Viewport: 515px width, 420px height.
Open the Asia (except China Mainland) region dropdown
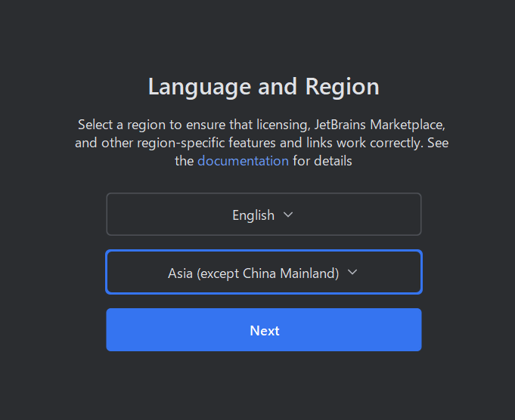pos(264,272)
